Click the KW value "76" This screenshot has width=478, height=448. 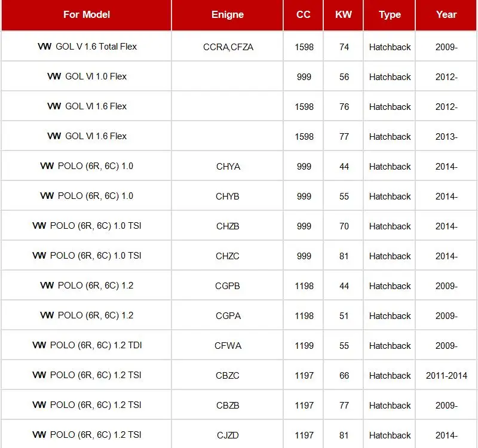[344, 107]
